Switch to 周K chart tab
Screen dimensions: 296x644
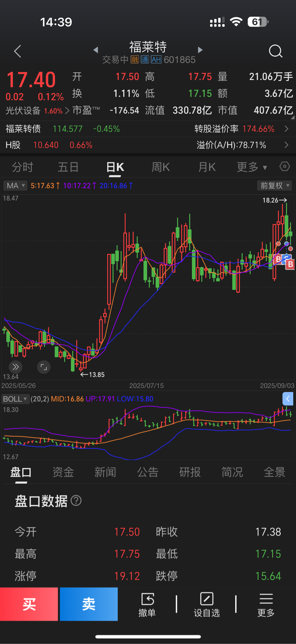coord(160,167)
